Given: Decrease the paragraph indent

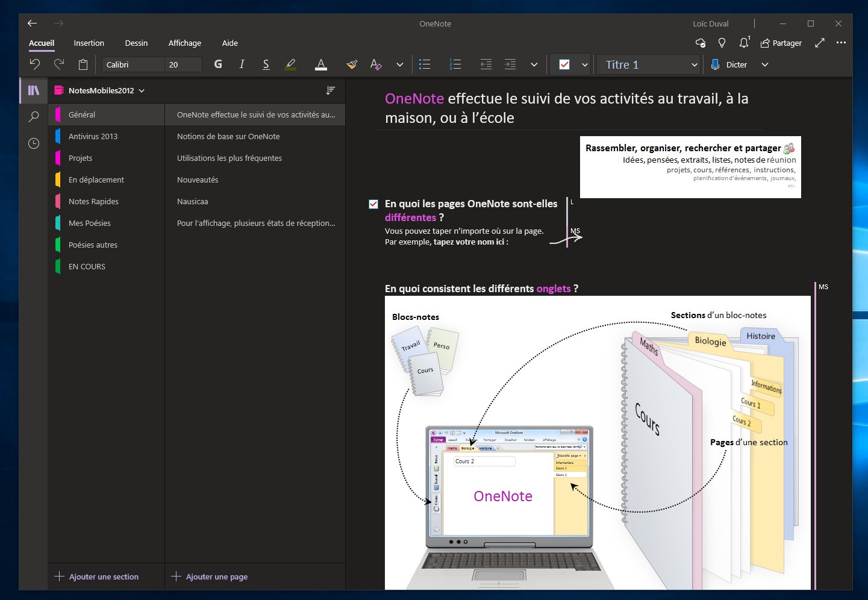Looking at the screenshot, I should [486, 64].
